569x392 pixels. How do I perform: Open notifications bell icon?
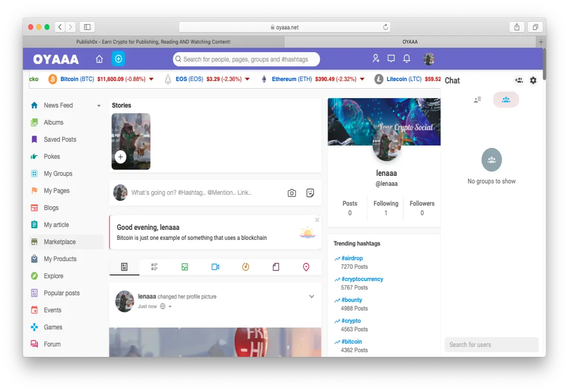(407, 59)
